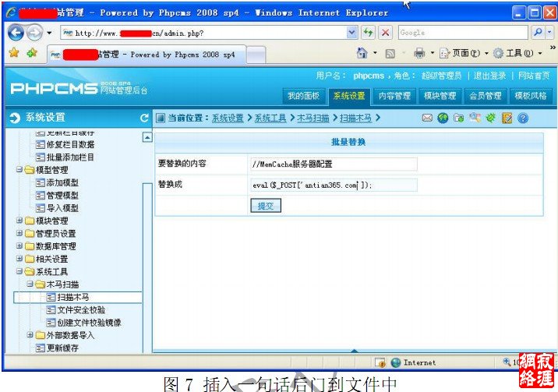Screen dimensions: 558x392
Task: Click the search magnifier icon in position bar
Action: tap(475, 118)
